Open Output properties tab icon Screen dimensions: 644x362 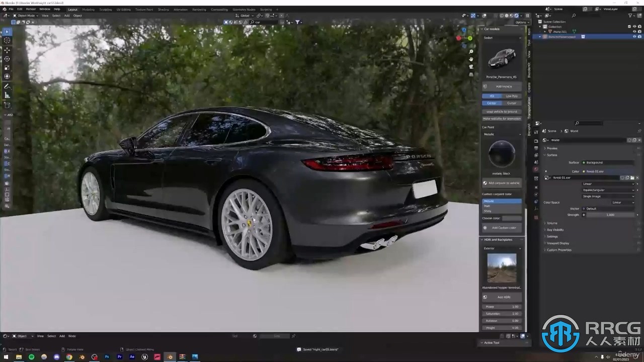(x=536, y=149)
